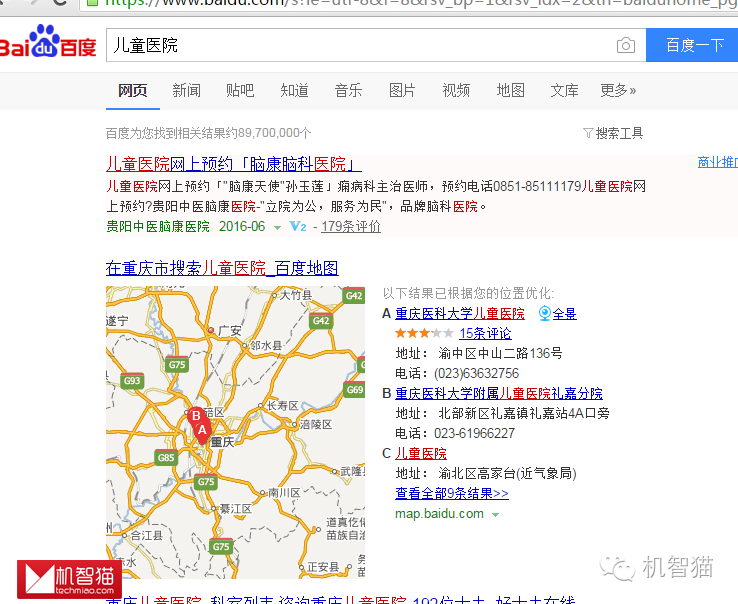Open result C 儿童医院 link
Viewport: 738px width, 604px height.
point(421,453)
